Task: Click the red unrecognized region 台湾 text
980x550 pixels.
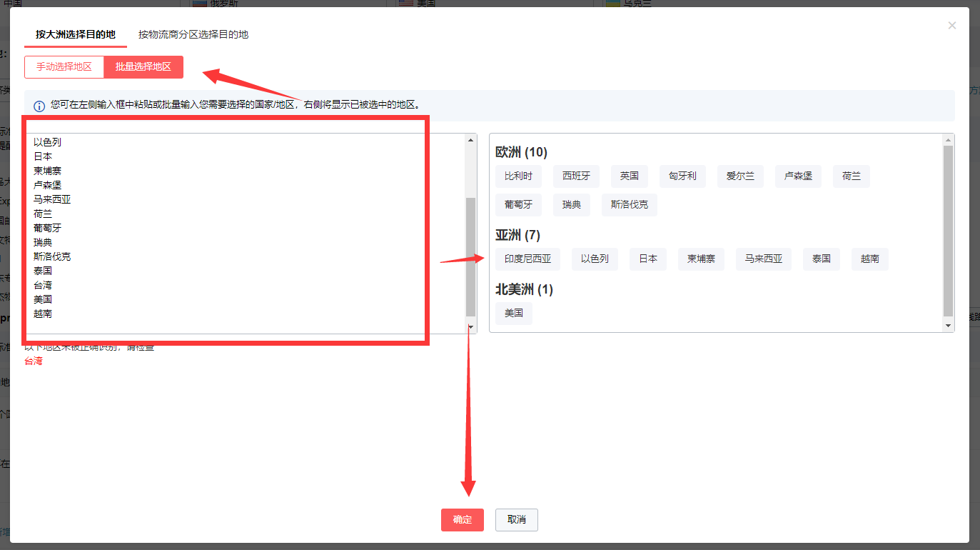Action: [x=34, y=361]
